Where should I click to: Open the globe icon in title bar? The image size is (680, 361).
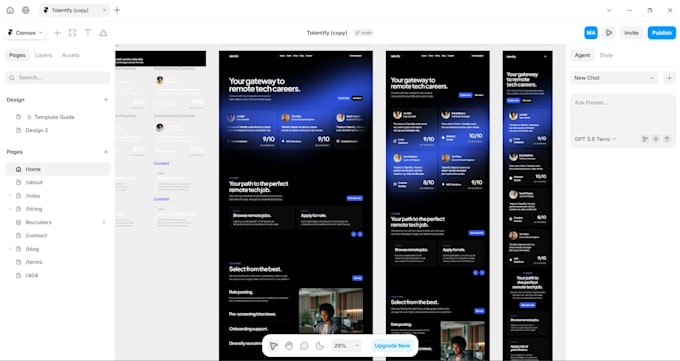pos(26,10)
